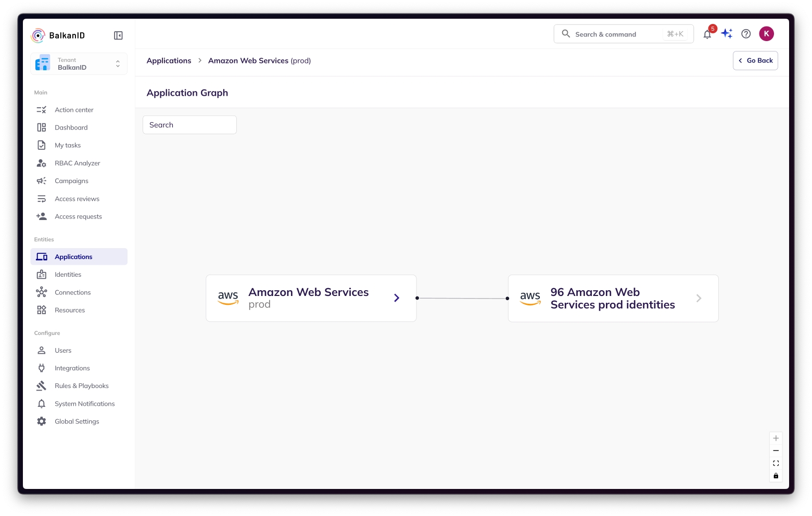The width and height of the screenshot is (812, 516).
Task: Open notifications bell with badge 5
Action: click(707, 34)
